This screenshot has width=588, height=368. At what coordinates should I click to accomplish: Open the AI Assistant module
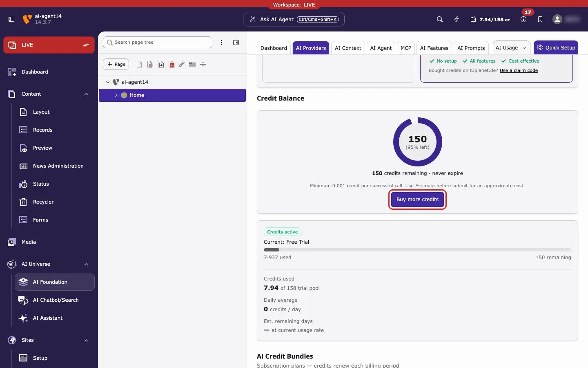coord(55,318)
